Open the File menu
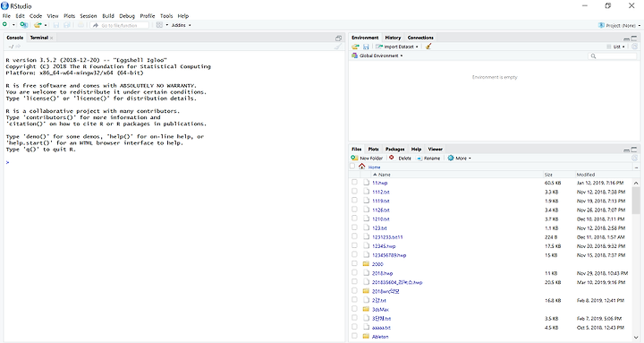This screenshot has width=644, height=343. (x=6, y=16)
